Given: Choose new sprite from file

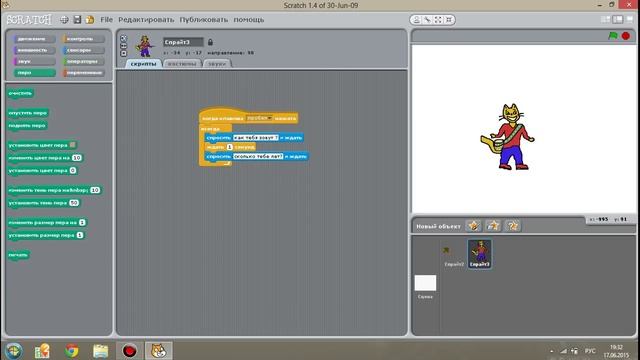Looking at the screenshot, I should (x=493, y=225).
